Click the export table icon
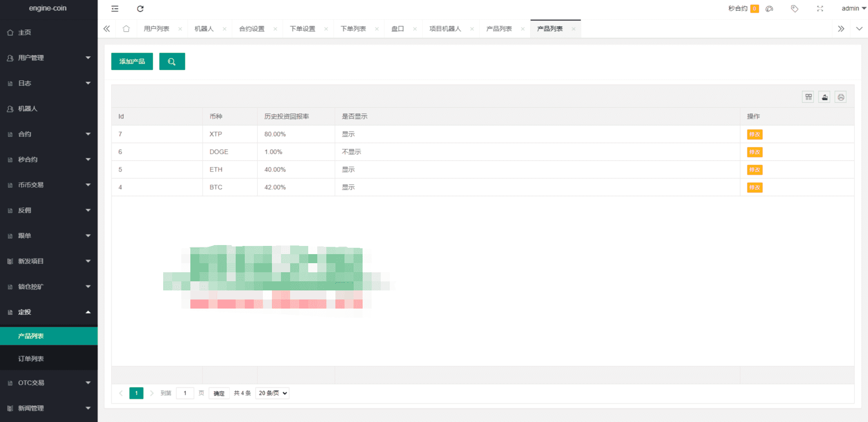This screenshot has width=868, height=422. click(824, 97)
